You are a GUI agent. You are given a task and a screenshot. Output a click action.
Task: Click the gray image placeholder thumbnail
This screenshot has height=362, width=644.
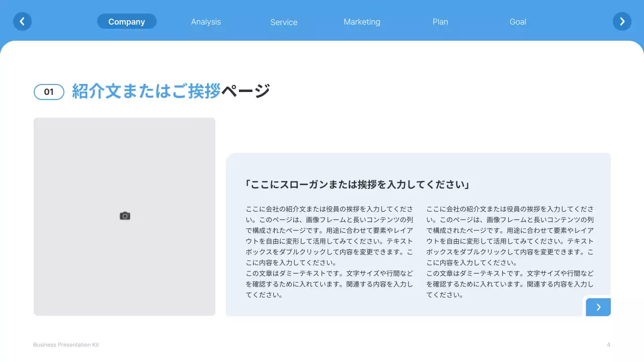(x=125, y=216)
